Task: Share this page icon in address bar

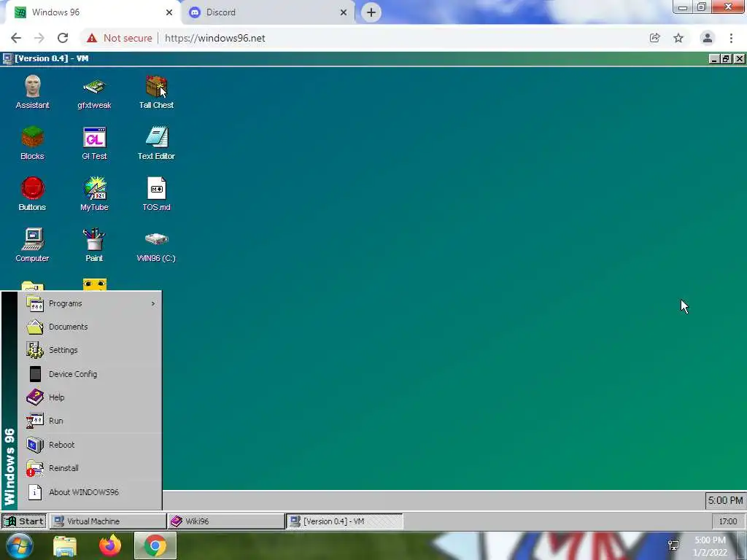Action: 655,38
